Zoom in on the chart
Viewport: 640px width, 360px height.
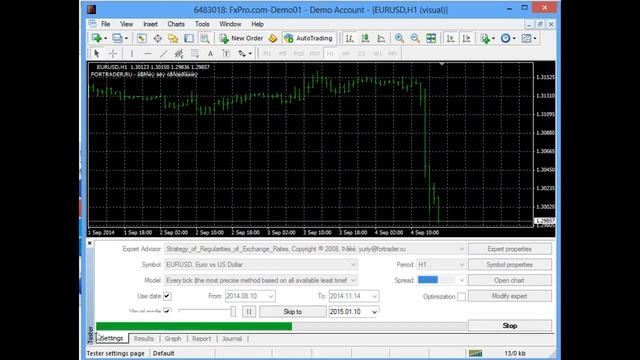[x=399, y=38]
